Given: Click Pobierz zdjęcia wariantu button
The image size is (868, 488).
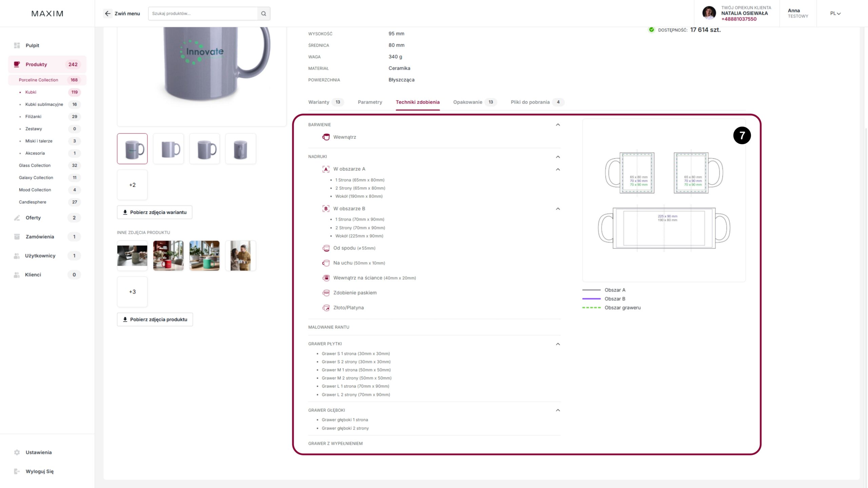Looking at the screenshot, I should (x=155, y=212).
